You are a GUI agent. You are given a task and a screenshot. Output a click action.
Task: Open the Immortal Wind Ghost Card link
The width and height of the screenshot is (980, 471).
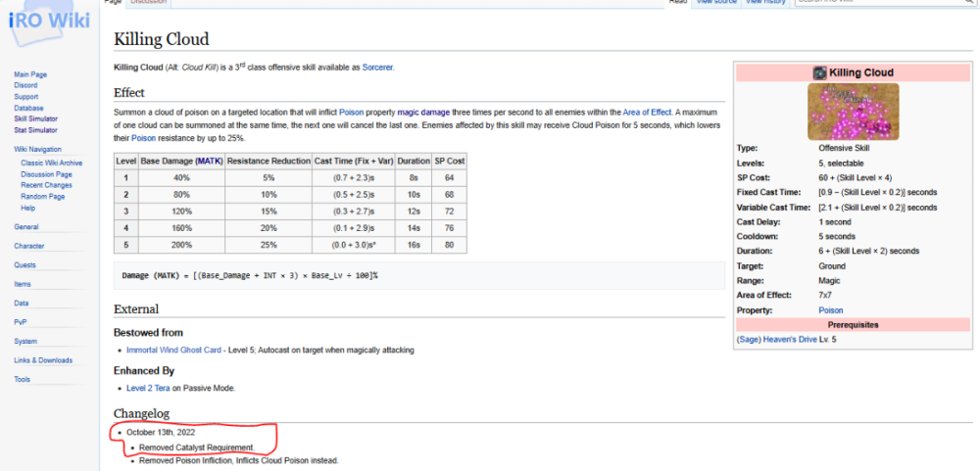point(173,350)
